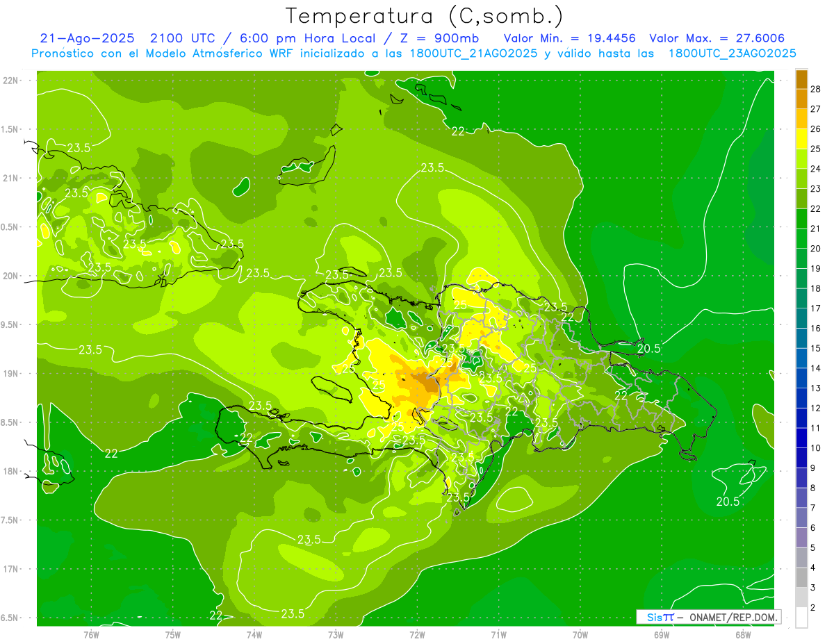
Task: Click the colorbar label '25'
Action: (816, 149)
